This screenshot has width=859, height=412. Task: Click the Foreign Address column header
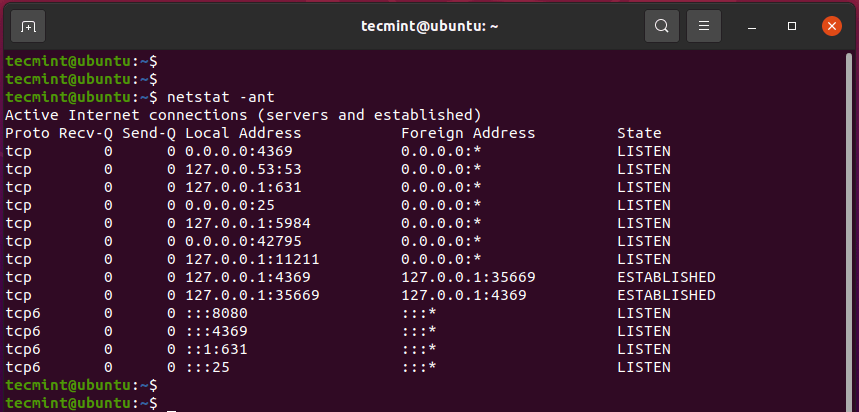pyautogui.click(x=468, y=133)
